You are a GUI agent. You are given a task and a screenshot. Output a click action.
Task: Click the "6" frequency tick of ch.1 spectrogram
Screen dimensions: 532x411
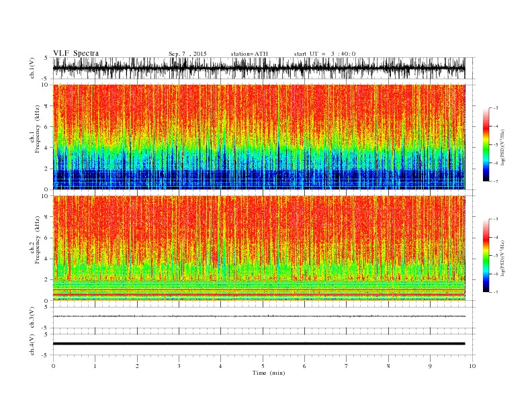pyautogui.click(x=47, y=126)
